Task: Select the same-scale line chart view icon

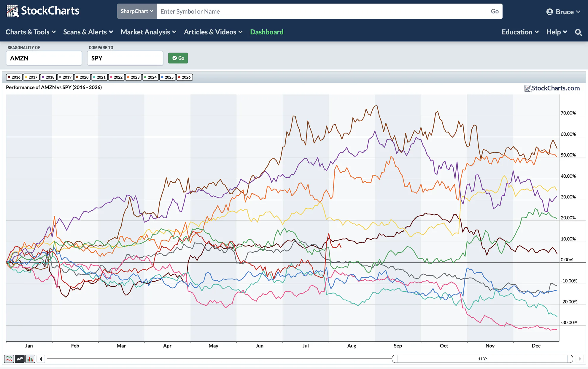Action: click(x=20, y=359)
